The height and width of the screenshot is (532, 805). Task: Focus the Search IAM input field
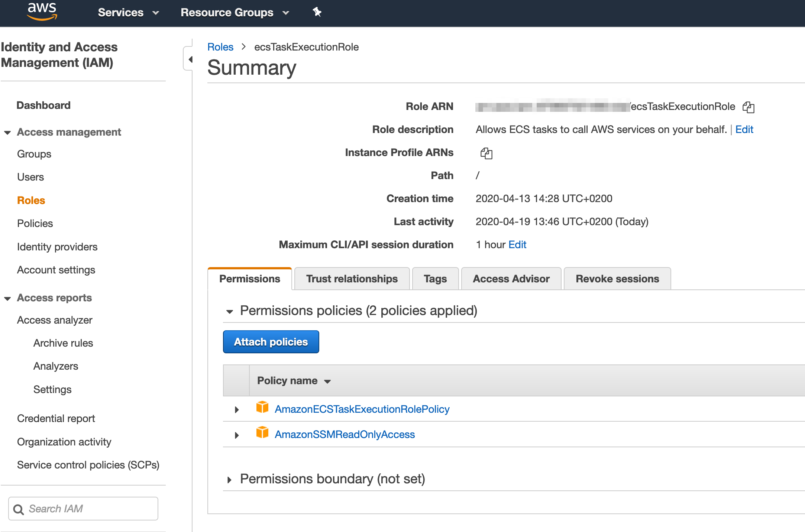pos(89,509)
